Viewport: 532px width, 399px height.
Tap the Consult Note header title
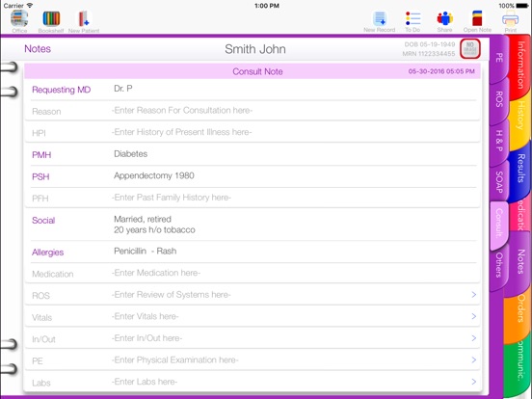tap(257, 71)
